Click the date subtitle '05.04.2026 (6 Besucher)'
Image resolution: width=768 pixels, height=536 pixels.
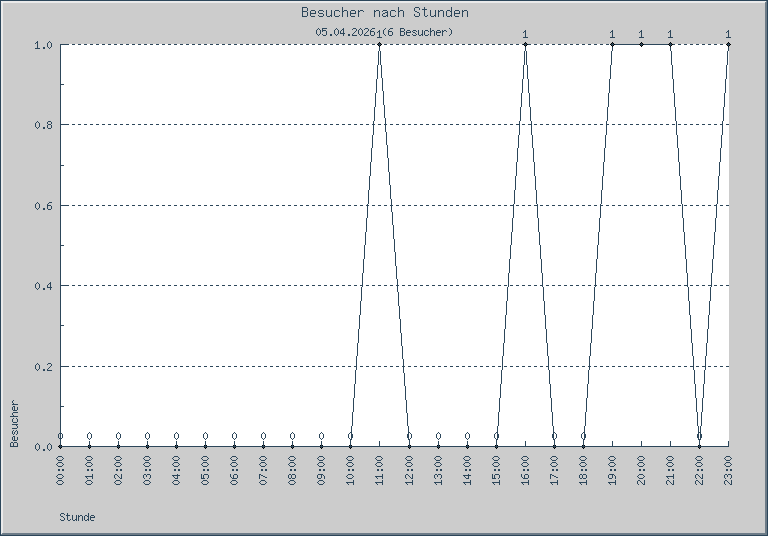click(x=384, y=33)
